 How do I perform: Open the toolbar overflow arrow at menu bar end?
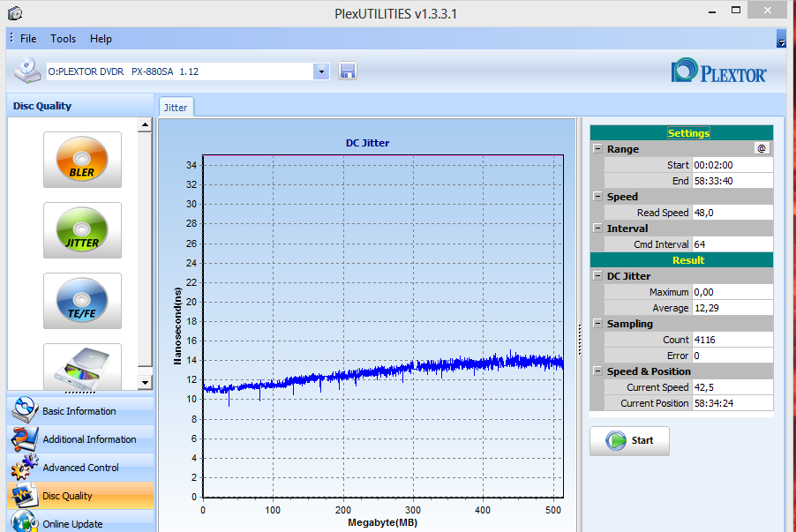tap(781, 39)
